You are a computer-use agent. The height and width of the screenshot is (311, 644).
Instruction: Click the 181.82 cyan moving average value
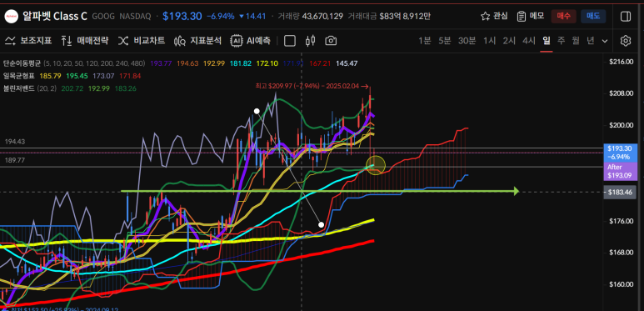coord(241,63)
